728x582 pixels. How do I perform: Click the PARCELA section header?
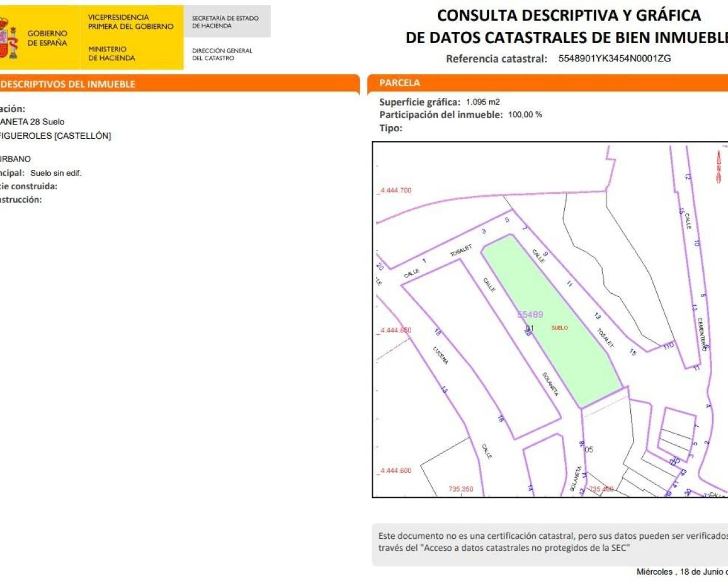[x=400, y=83]
